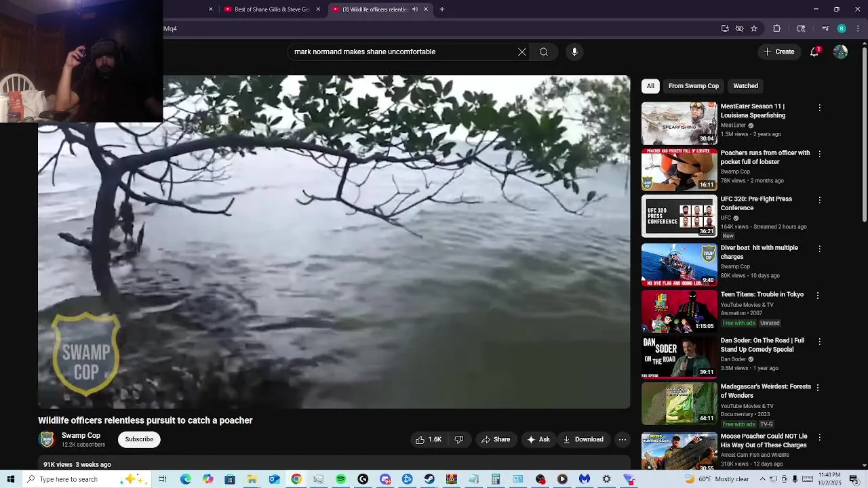Open Diver boat hit with charges thumbnail
The height and width of the screenshot is (488, 868).
point(679,264)
